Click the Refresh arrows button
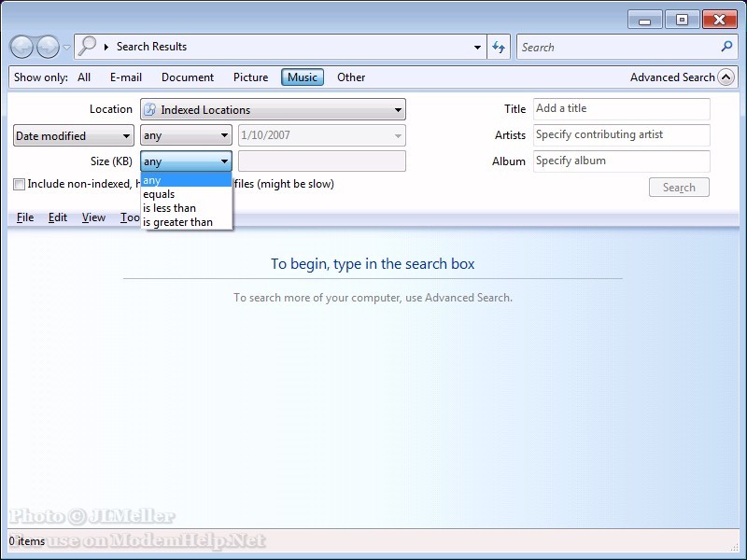This screenshot has height=560, width=747. [x=499, y=47]
